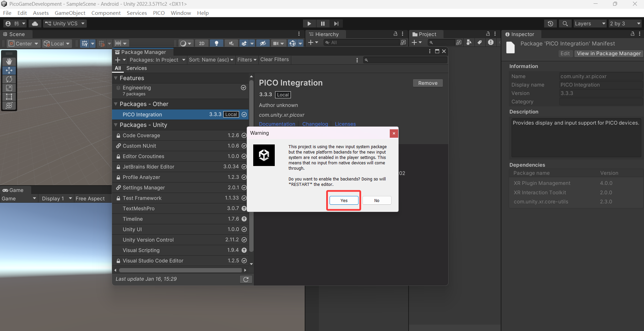Open the Filters dropdown

tap(247, 60)
